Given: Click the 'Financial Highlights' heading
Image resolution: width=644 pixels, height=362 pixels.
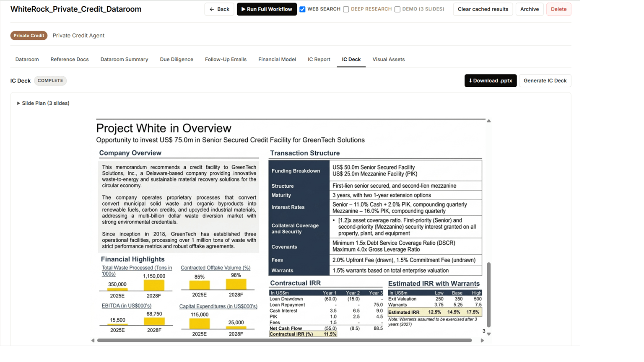Looking at the screenshot, I should click(133, 259).
